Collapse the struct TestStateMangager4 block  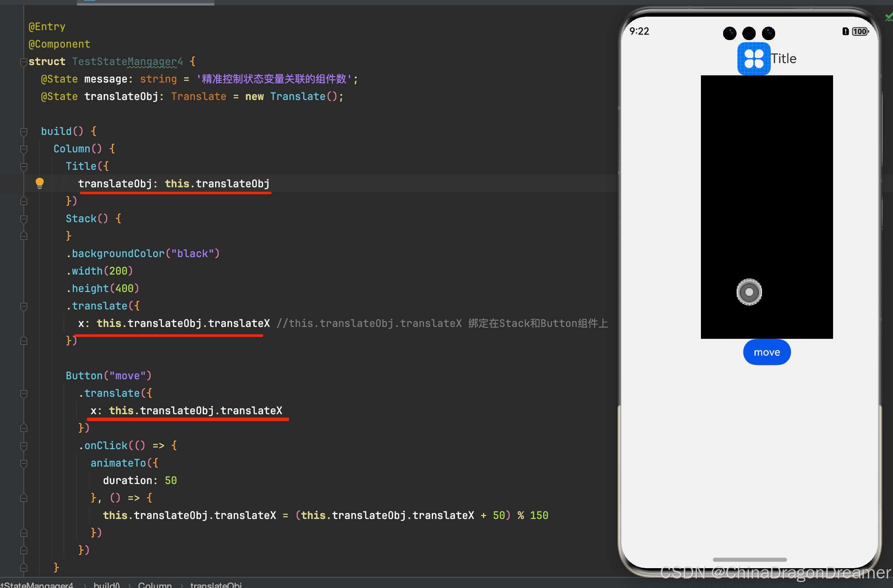pyautogui.click(x=23, y=62)
